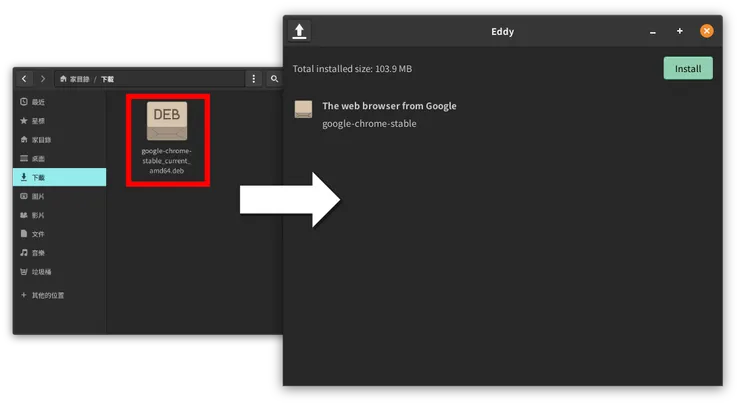The width and height of the screenshot is (740, 405).
Task: Open 最近 (Recent) in the sidebar
Action: point(59,102)
